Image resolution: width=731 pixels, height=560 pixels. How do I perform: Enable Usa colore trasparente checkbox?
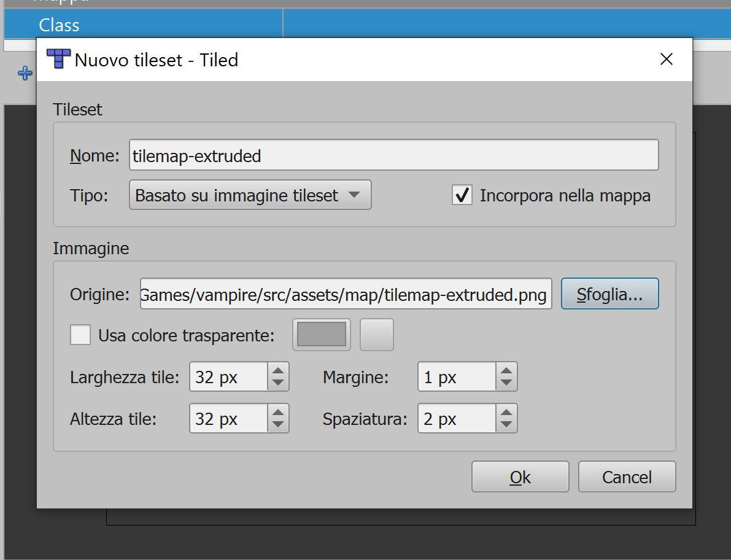(x=80, y=335)
